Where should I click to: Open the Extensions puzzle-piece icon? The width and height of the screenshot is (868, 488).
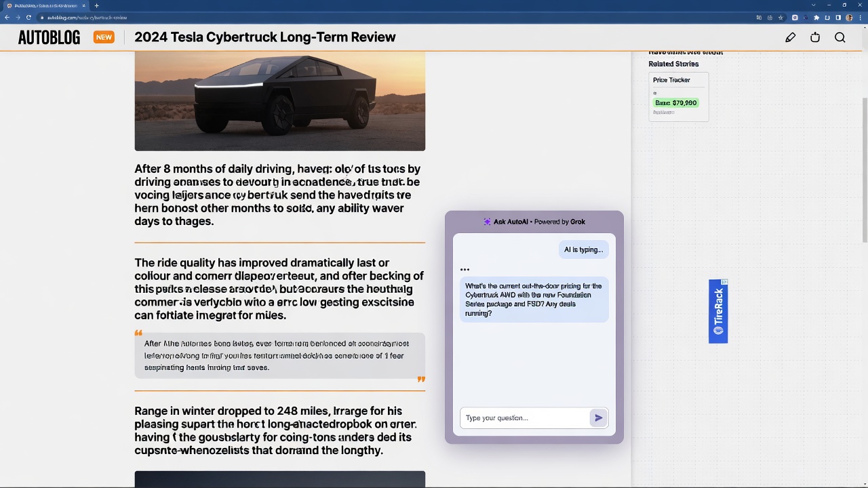(x=816, y=18)
